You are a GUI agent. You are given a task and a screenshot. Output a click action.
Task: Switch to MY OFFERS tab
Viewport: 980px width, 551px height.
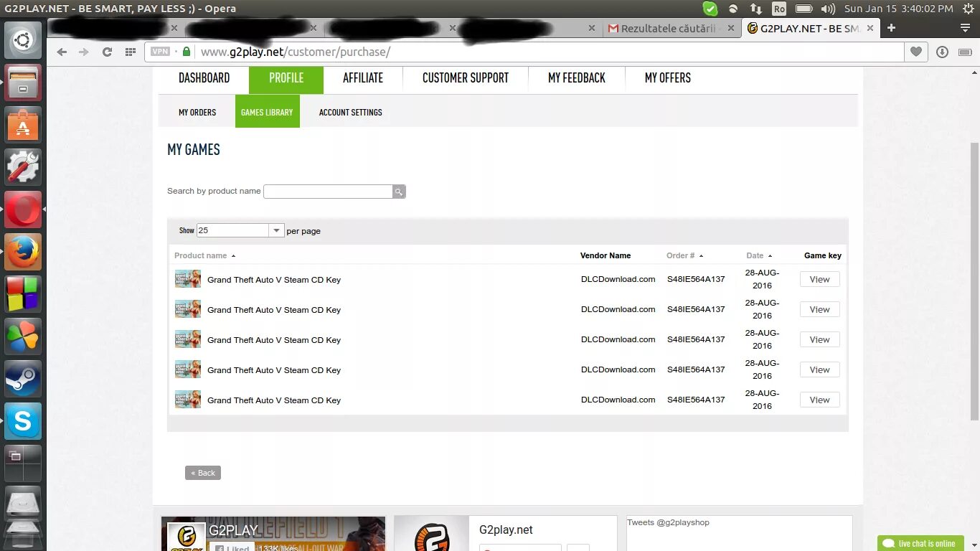[x=668, y=78]
